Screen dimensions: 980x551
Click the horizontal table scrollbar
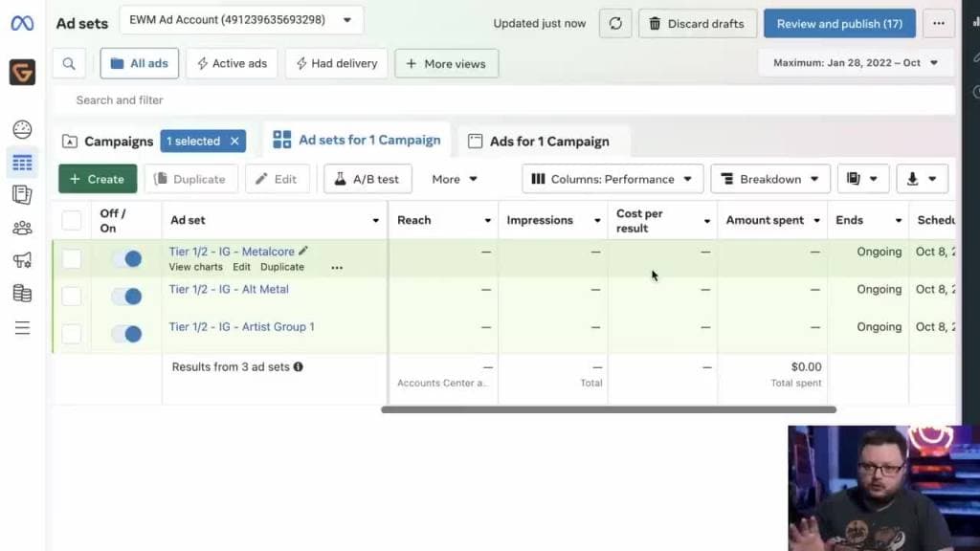click(608, 409)
